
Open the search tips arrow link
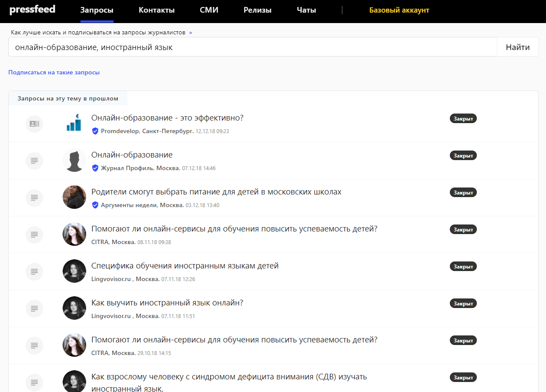pos(191,33)
